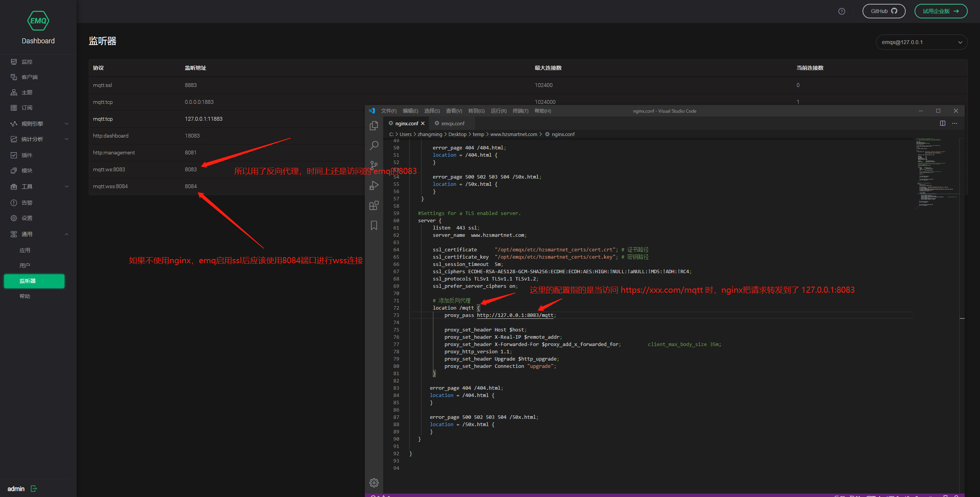This screenshot has width=980, height=497.
Task: Click the 规则引擎 rule engine icon
Action: point(14,124)
